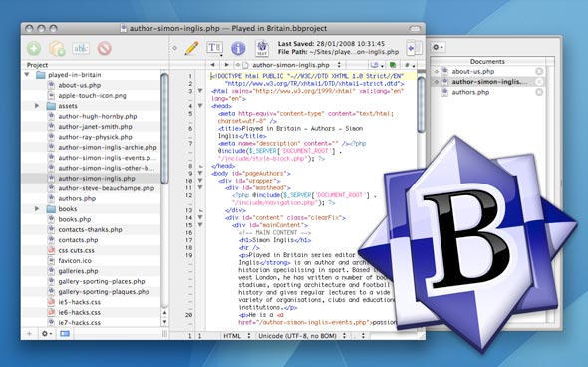Screen dimensions: 588x367
Task: Fold the masthead div at line 11
Action: [200, 188]
